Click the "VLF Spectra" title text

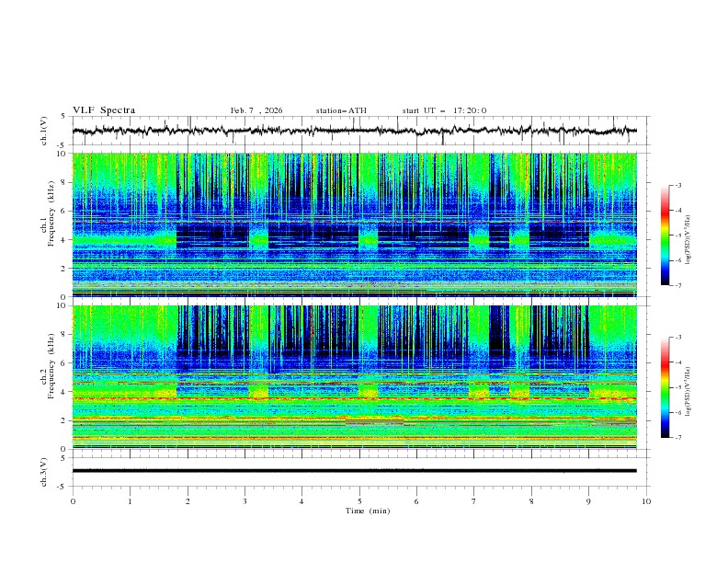104,110
